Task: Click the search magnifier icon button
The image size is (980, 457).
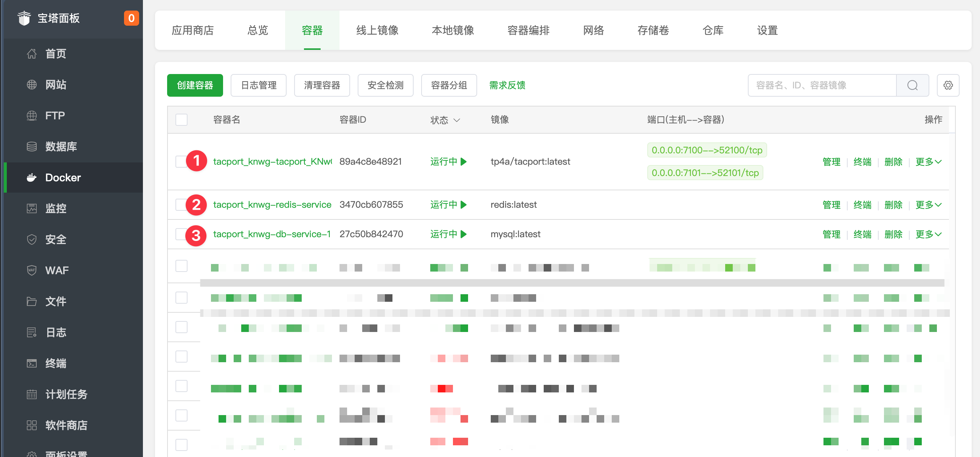Action: [912, 85]
